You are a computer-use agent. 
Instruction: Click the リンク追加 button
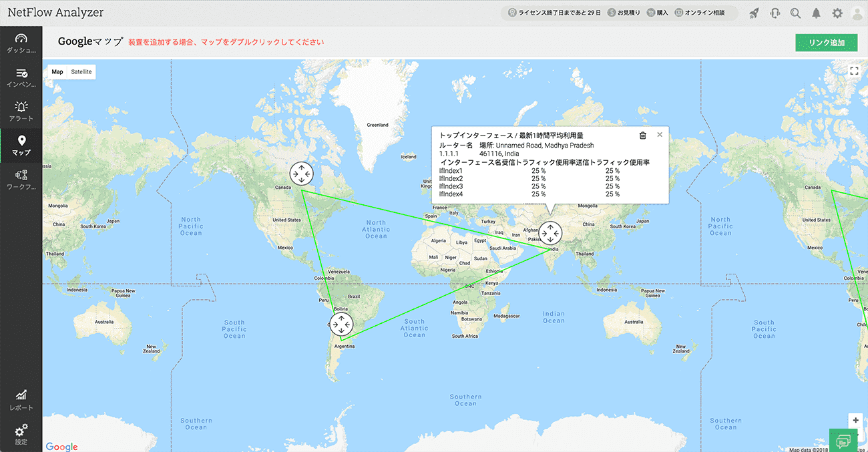(x=827, y=42)
